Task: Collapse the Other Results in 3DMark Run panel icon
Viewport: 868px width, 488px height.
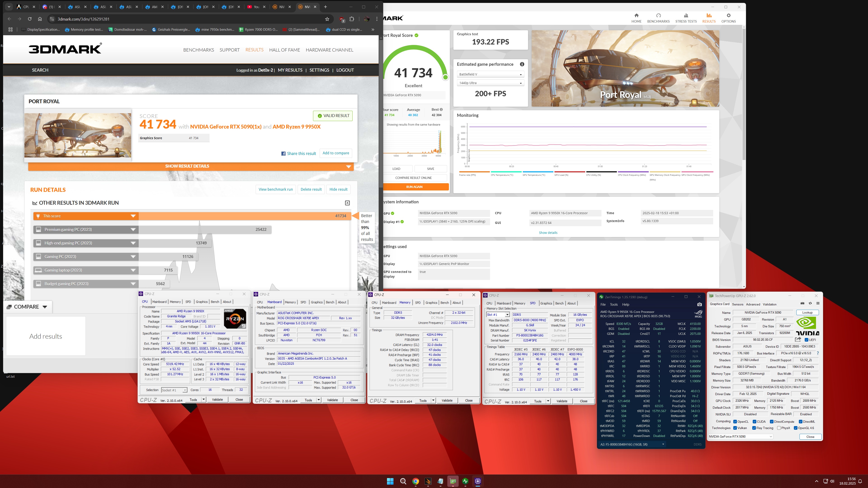Action: (347, 203)
